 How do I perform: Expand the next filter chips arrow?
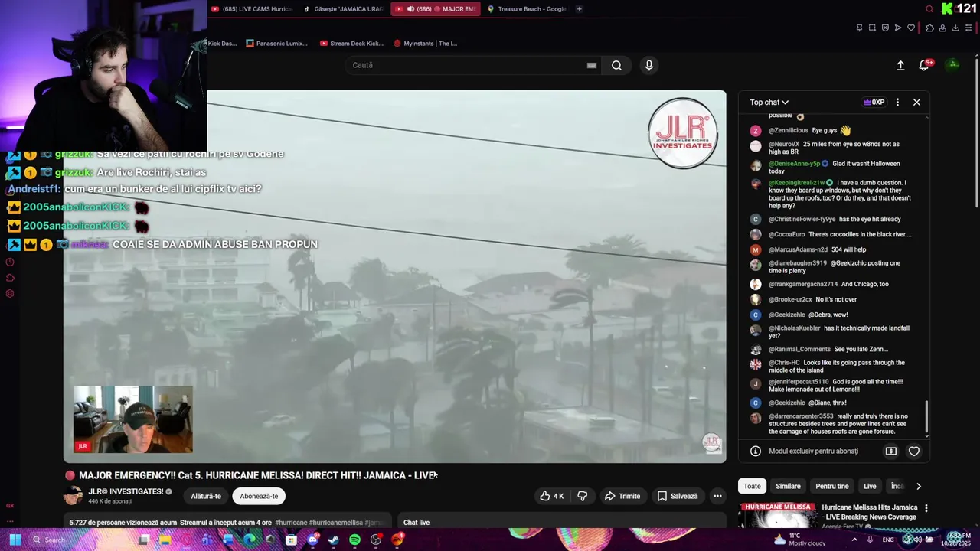tap(919, 486)
